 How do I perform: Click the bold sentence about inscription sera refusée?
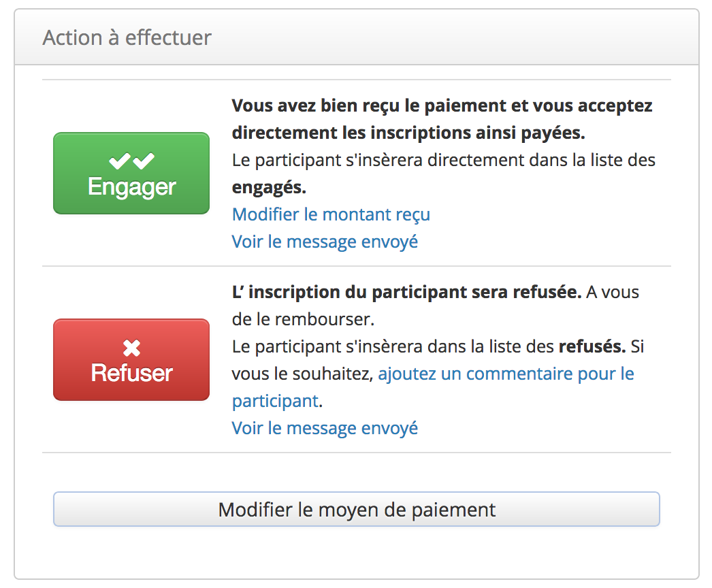[x=406, y=292]
